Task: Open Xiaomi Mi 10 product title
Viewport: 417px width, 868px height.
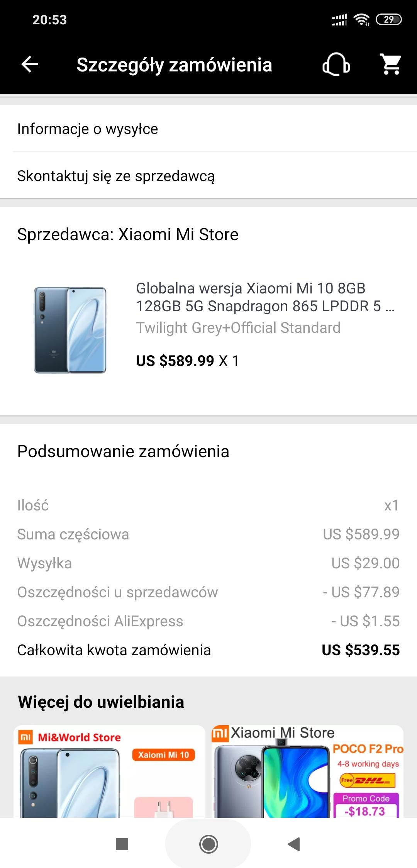Action: point(265,297)
